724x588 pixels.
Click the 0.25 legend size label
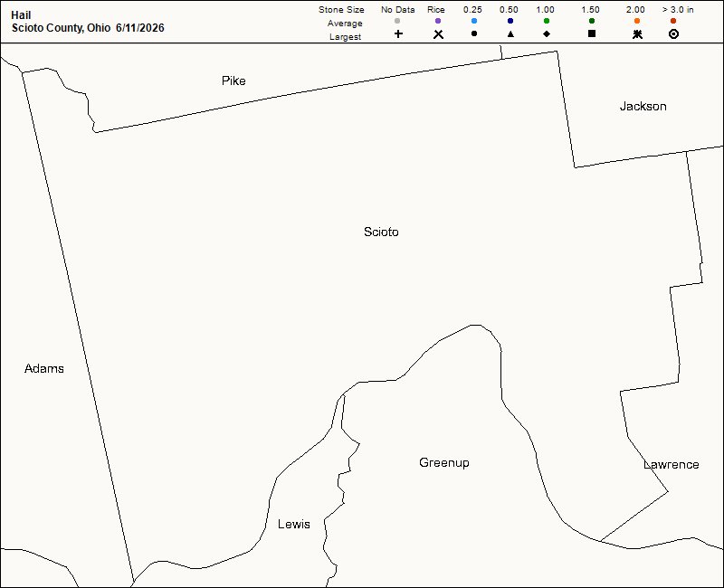pyautogui.click(x=472, y=10)
